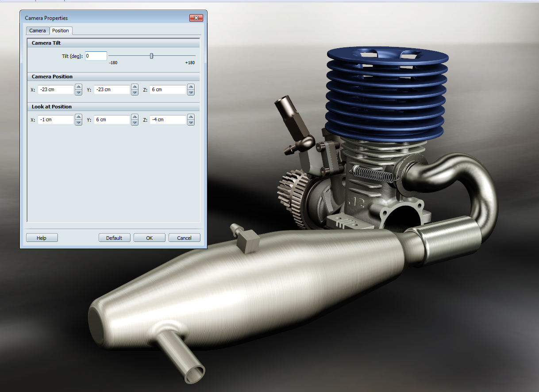539x392 pixels.
Task: Decrease the Look at Position X value
Action: (x=78, y=123)
